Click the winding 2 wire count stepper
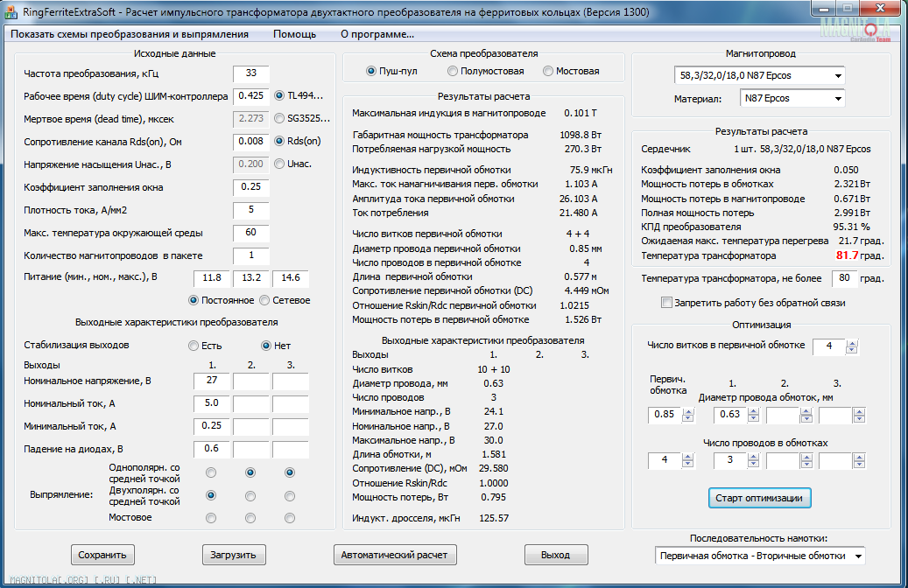 pos(806,460)
